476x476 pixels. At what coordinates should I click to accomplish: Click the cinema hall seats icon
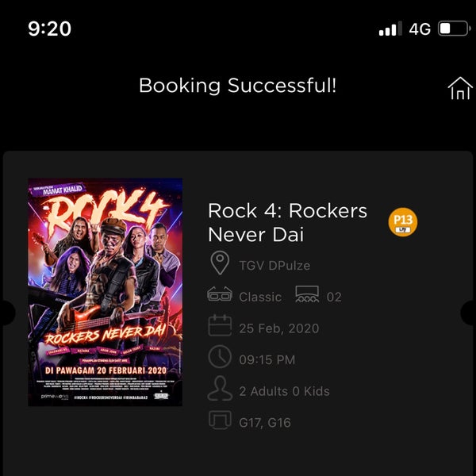click(x=307, y=294)
